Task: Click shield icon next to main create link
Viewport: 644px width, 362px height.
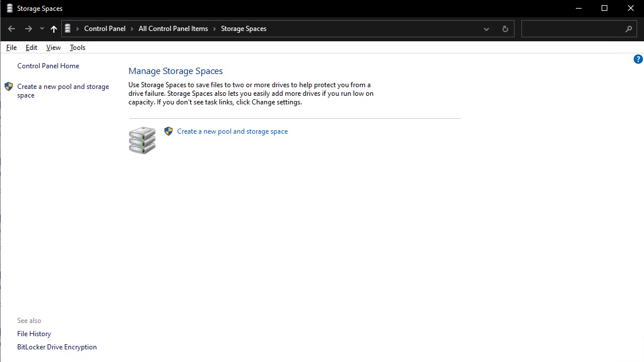Action: (168, 131)
